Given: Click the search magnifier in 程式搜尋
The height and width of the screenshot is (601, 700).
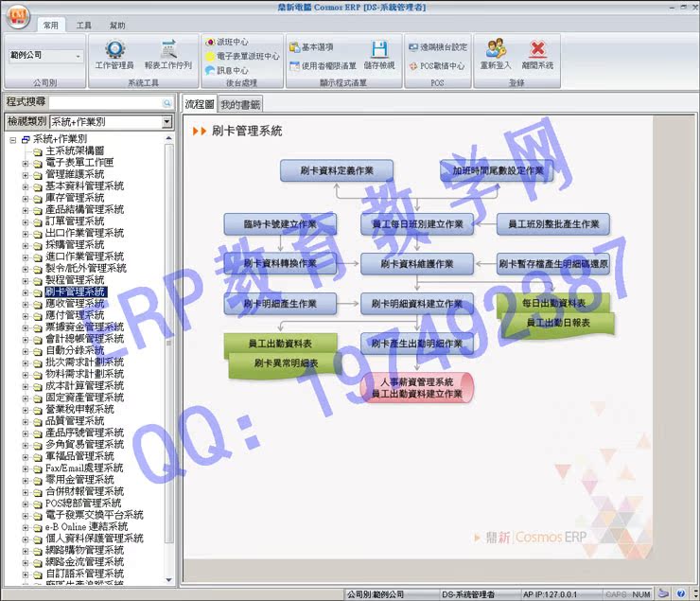Looking at the screenshot, I should pyautogui.click(x=167, y=103).
